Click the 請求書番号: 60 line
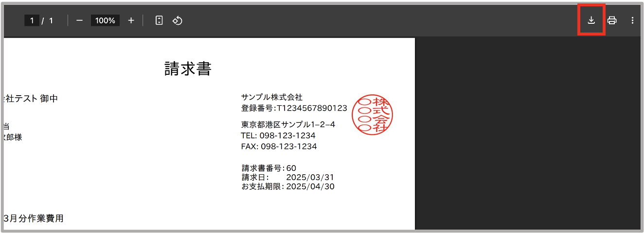644x234 pixels. pyautogui.click(x=269, y=168)
